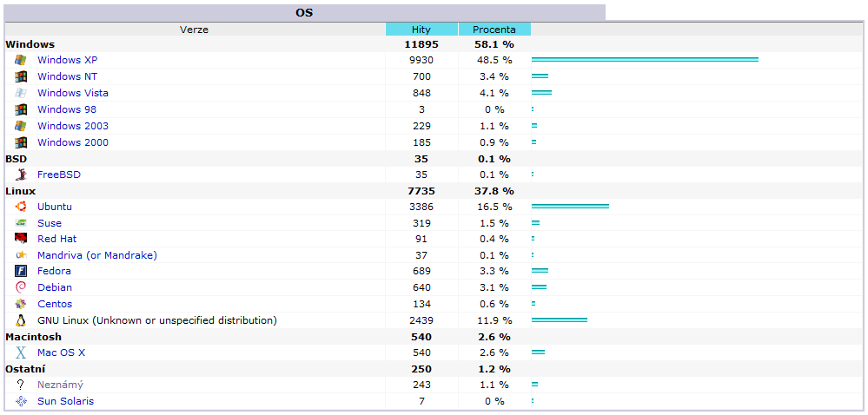Click the Ubuntu percentage bar
This screenshot has height=415, width=868.
click(570, 207)
